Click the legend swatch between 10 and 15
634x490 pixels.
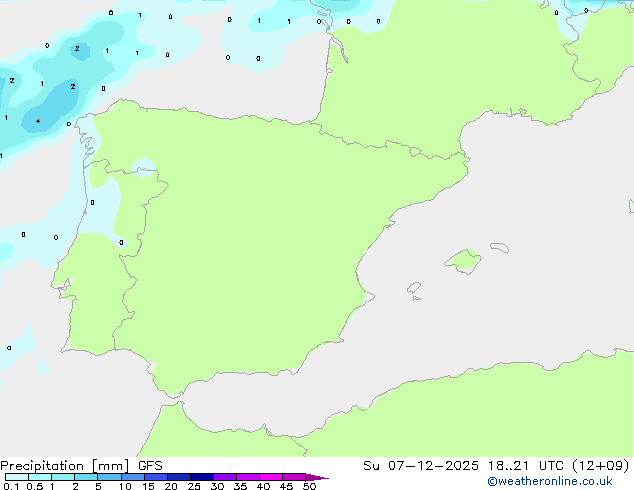(x=132, y=477)
